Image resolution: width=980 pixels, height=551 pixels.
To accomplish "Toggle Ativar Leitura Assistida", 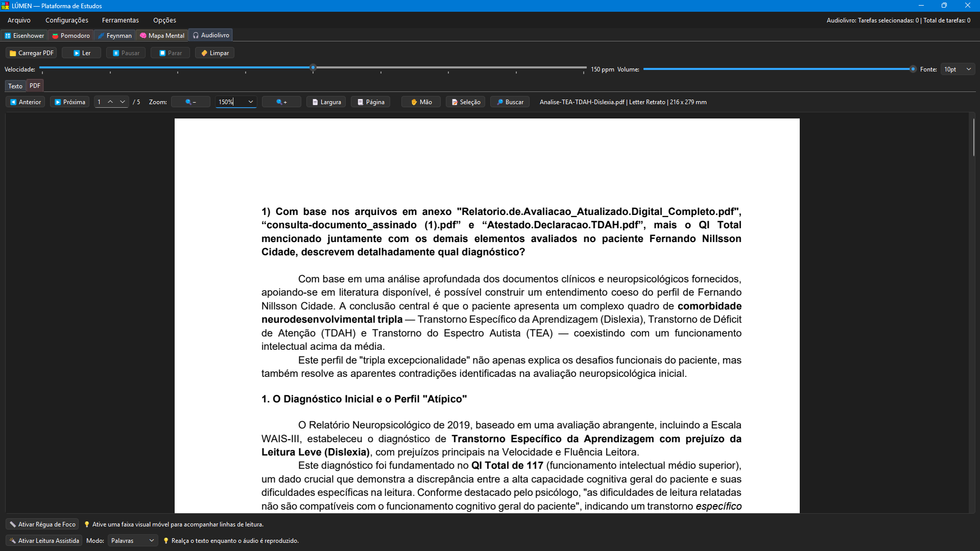I will coord(44,541).
